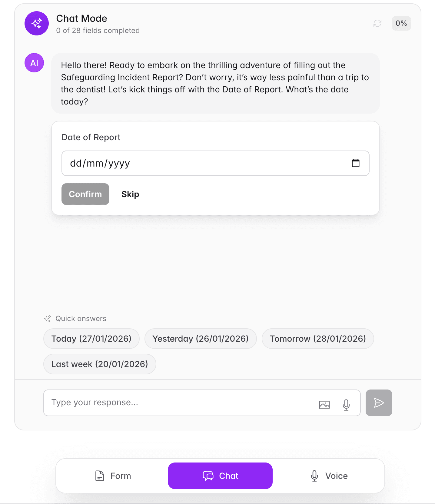Viewport: 435px width, 504px height.
Task: Click the AI avatar next to the message
Action: pos(34,63)
